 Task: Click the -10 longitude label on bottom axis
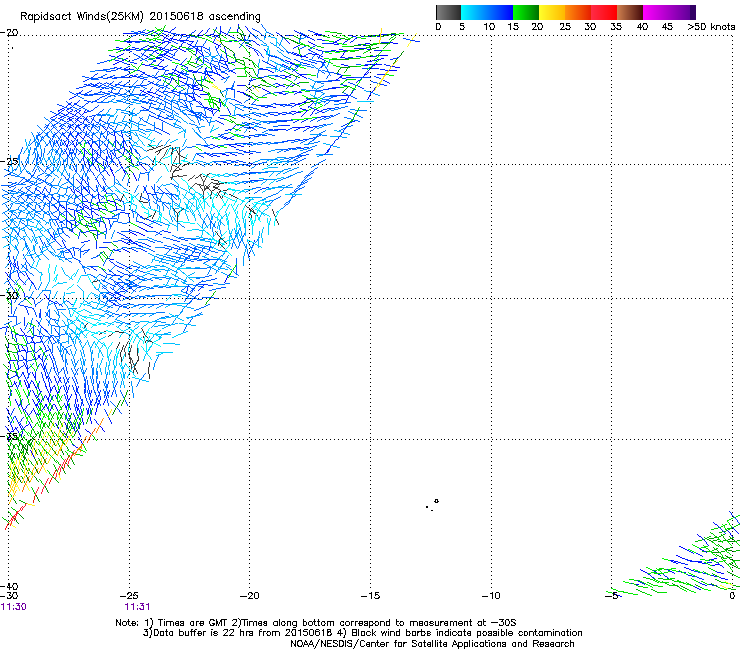click(x=491, y=596)
